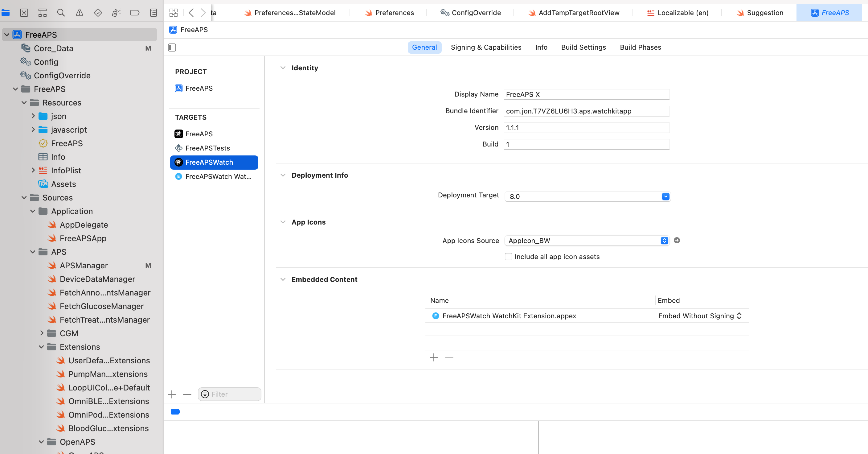The height and width of the screenshot is (454, 868).
Task: Open the Source Control navigator icon
Action: [x=24, y=13]
